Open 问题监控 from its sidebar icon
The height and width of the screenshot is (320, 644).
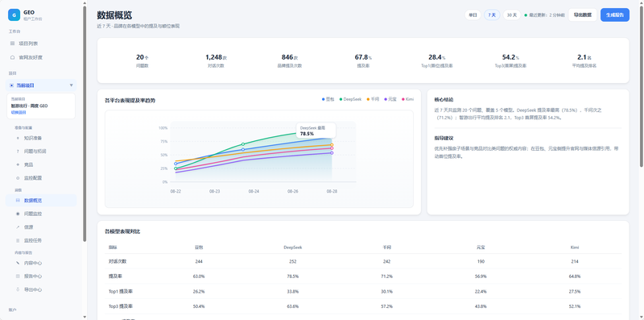click(x=17, y=214)
